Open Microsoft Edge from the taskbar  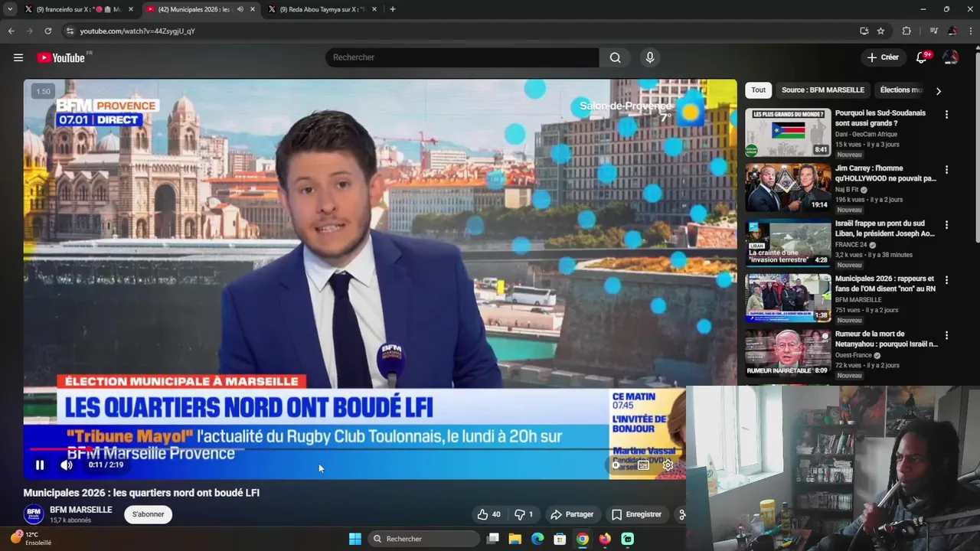click(x=537, y=539)
